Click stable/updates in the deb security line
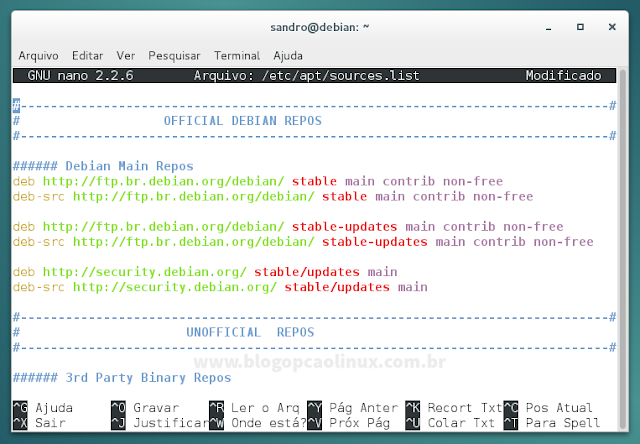The image size is (640, 444). click(307, 272)
